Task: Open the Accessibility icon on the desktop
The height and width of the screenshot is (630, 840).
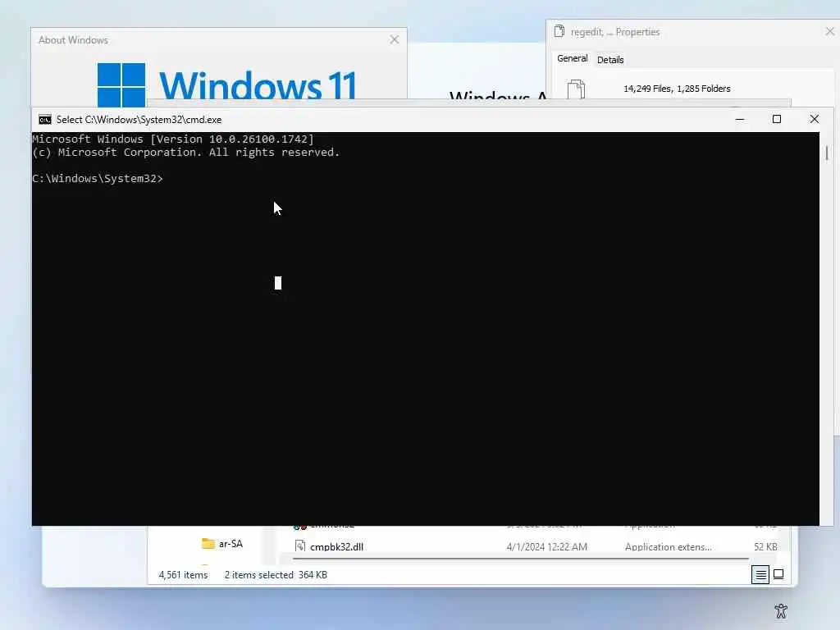Action: (x=781, y=610)
